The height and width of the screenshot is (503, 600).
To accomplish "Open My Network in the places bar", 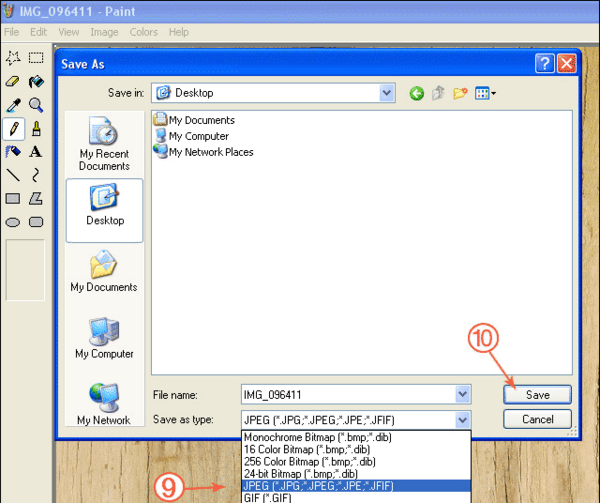I will pos(104,405).
